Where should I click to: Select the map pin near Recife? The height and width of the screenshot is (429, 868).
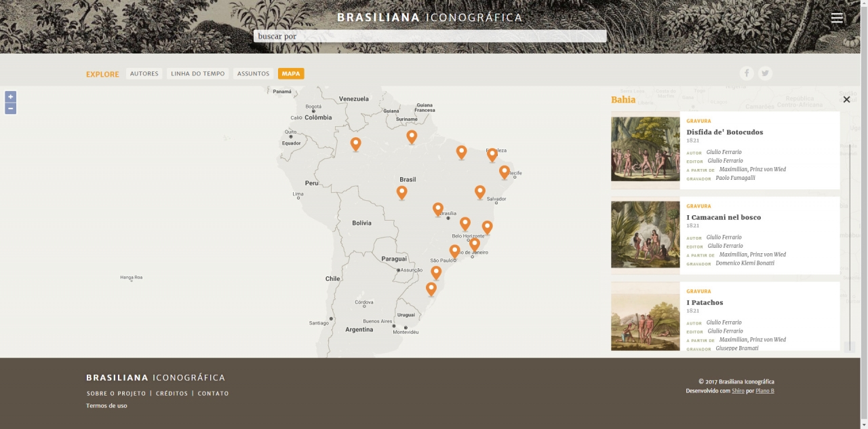click(505, 172)
